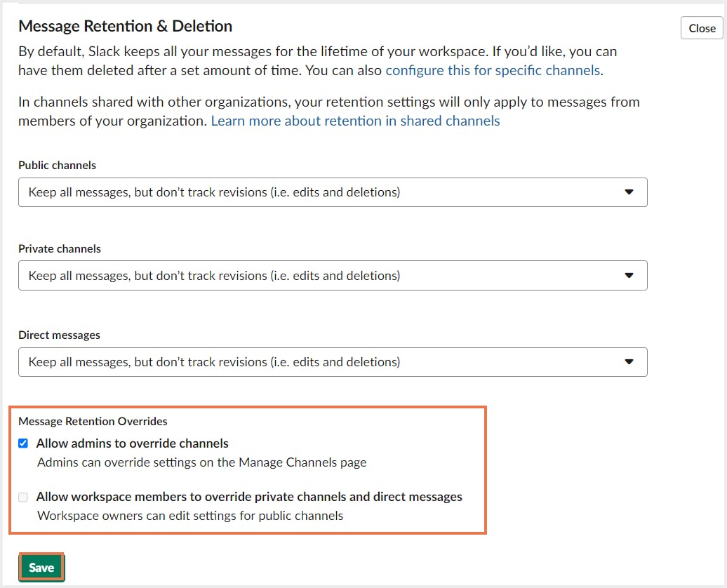The image size is (727, 588).
Task: Tick the 'Allow workspace members to override' checkbox
Action: pos(23,497)
